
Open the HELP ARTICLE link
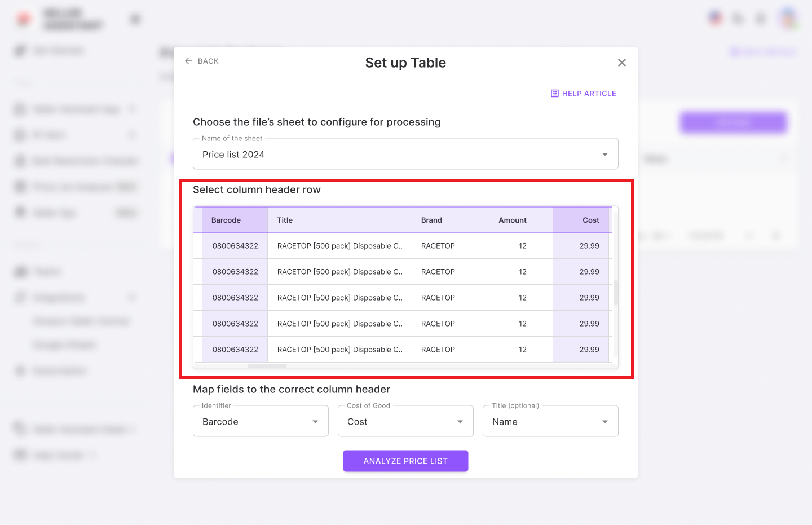(x=589, y=93)
